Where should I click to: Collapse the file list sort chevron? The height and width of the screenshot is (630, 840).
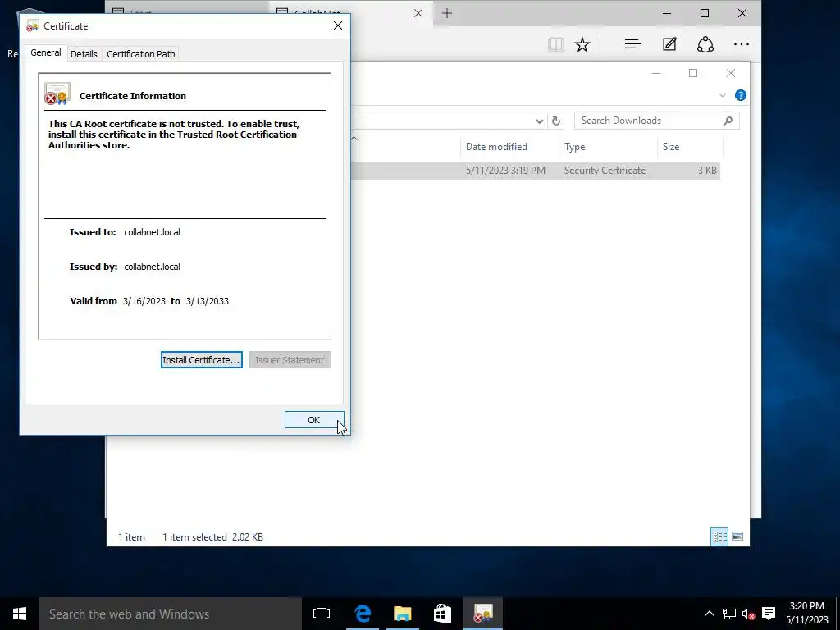[354, 138]
